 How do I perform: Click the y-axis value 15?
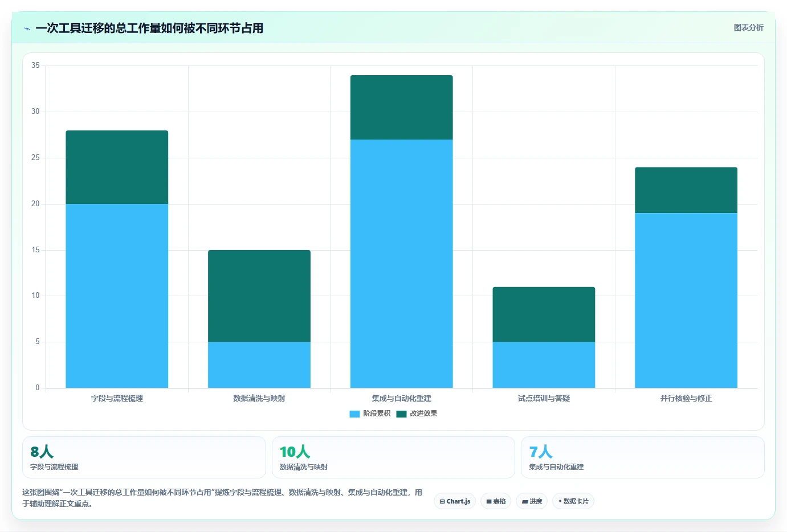click(x=35, y=250)
